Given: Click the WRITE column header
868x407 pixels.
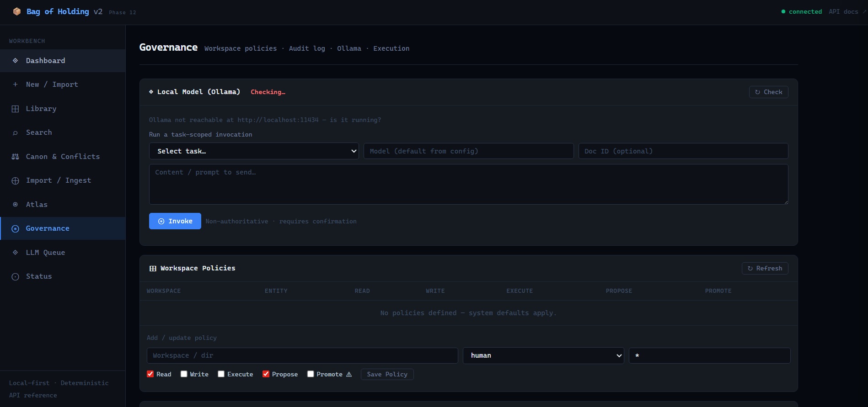Looking at the screenshot, I should [435, 291].
